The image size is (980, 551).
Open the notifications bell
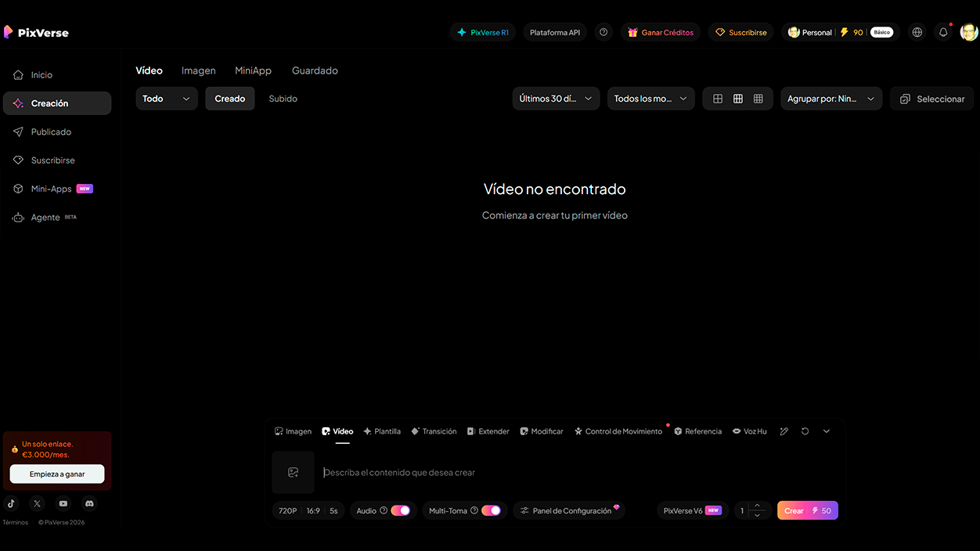tap(943, 32)
